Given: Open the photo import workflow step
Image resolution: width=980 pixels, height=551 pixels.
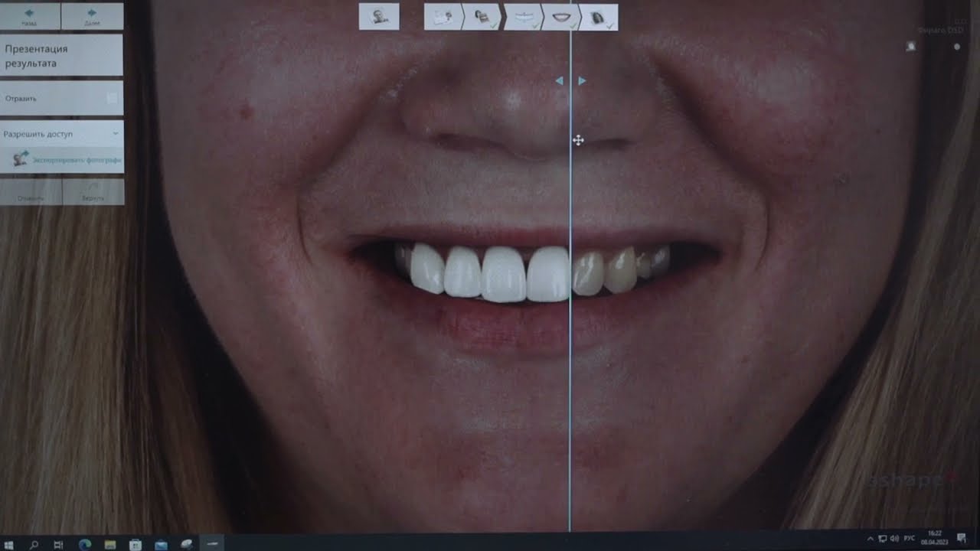Looking at the screenshot, I should click(443, 17).
